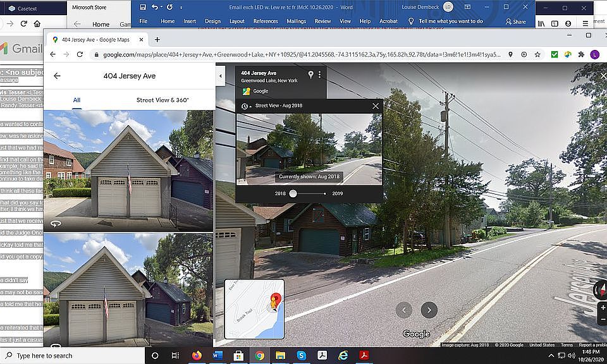
Task: Select the 2019 timeline marker
Action: pyautogui.click(x=324, y=193)
